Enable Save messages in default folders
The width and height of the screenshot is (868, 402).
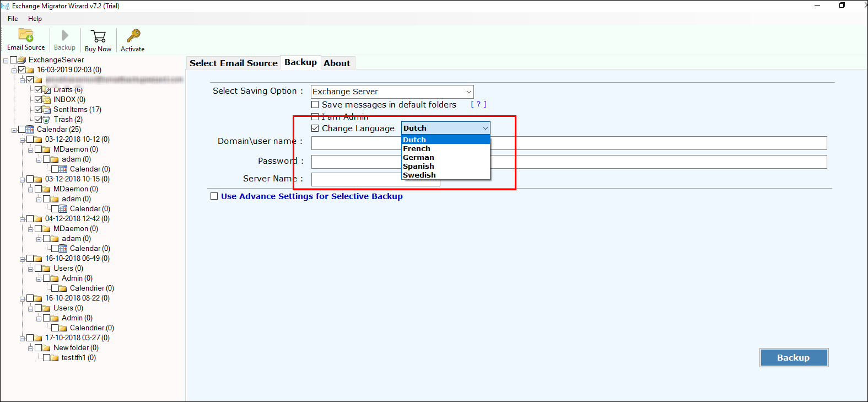(x=315, y=104)
